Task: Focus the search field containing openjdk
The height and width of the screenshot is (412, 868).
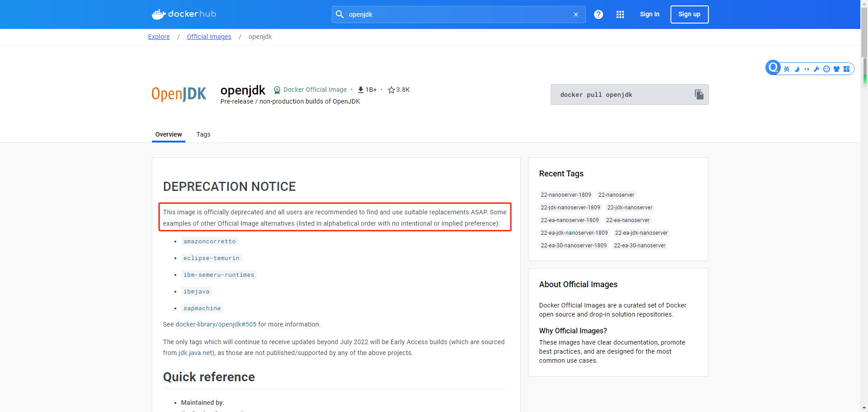Action: 458,14
